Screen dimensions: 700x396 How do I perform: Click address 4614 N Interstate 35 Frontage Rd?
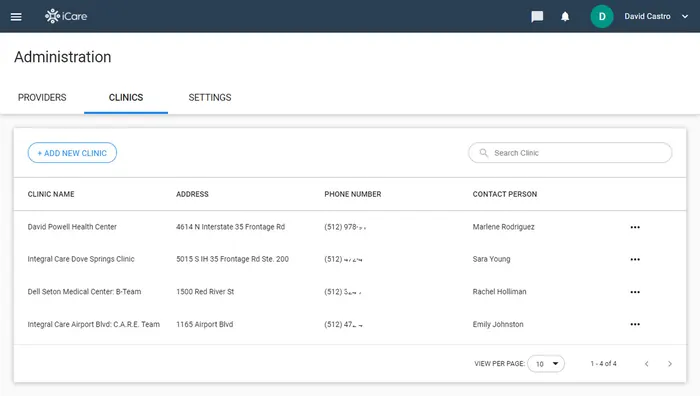(x=230, y=227)
